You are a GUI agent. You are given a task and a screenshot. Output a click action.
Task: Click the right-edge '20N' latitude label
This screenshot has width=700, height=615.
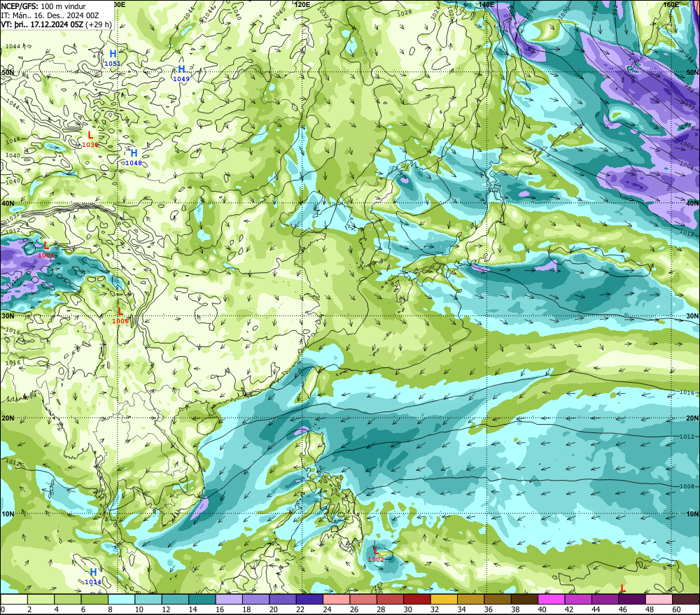point(692,418)
